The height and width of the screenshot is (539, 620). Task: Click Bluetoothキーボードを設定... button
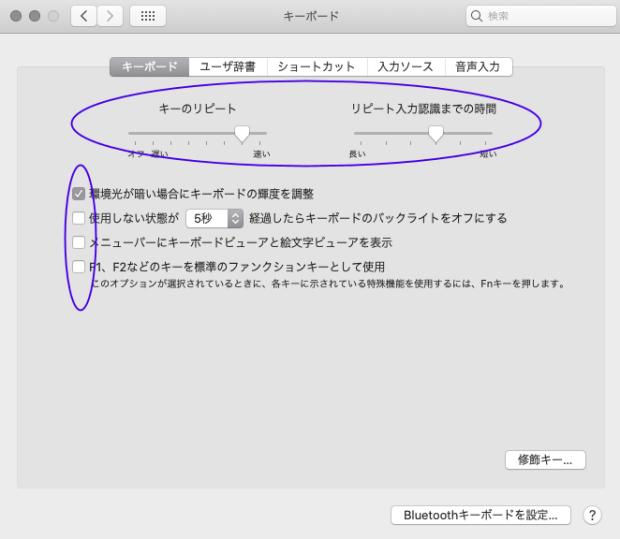pos(480,514)
